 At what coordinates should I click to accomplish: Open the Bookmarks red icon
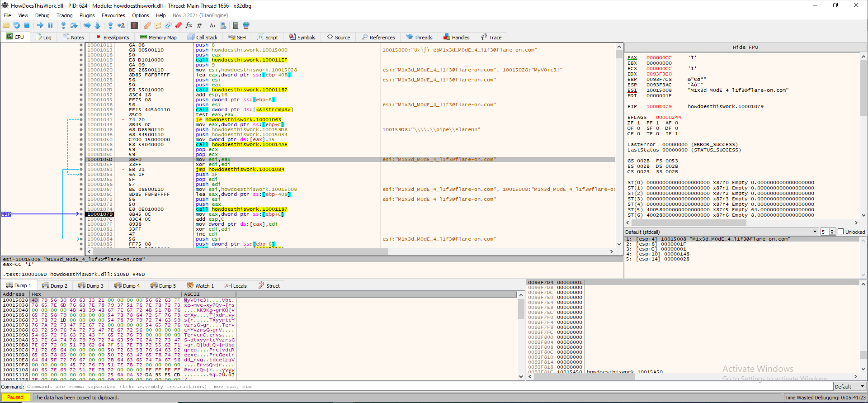[179, 25]
